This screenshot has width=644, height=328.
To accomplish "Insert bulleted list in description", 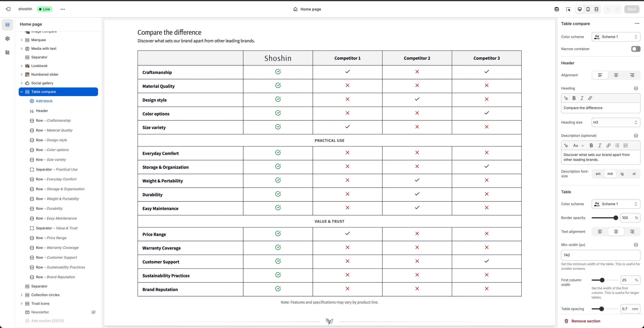I will [x=617, y=146].
